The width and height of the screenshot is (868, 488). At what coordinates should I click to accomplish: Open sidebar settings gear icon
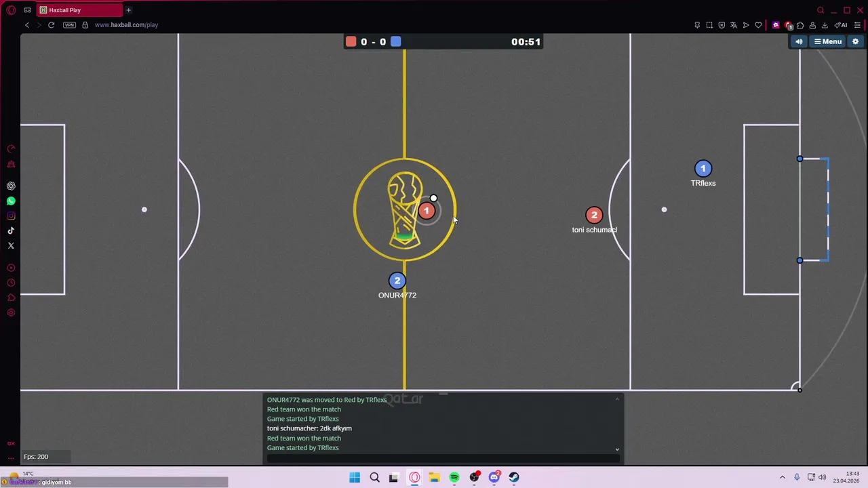coord(11,312)
